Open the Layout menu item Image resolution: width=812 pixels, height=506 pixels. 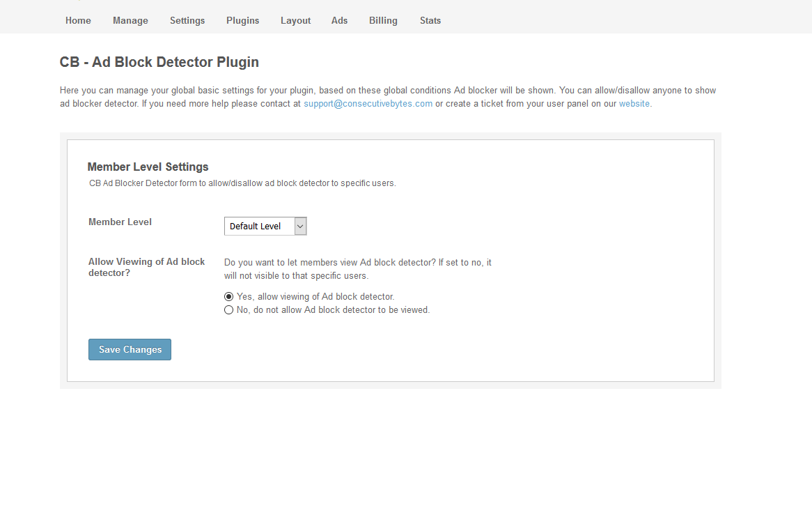pyautogui.click(x=295, y=20)
